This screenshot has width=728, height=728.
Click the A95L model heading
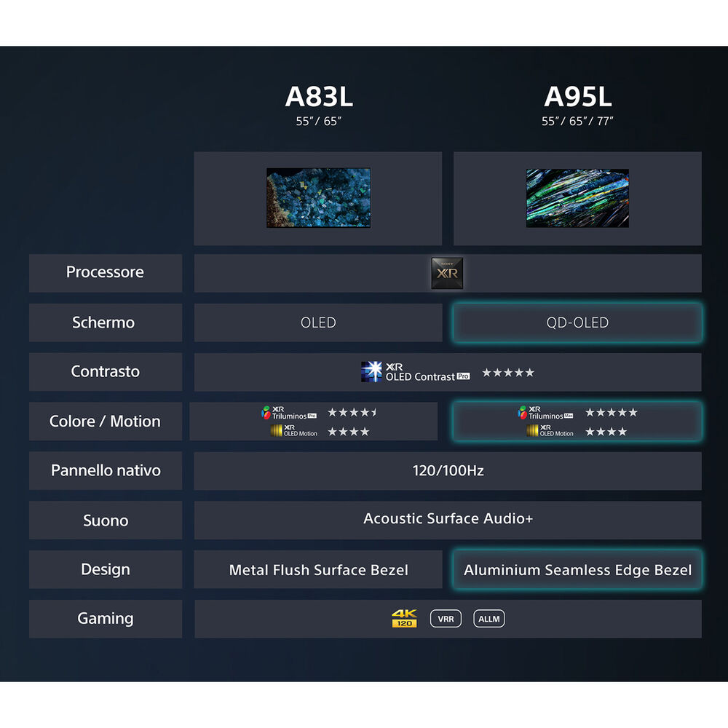pos(577,97)
